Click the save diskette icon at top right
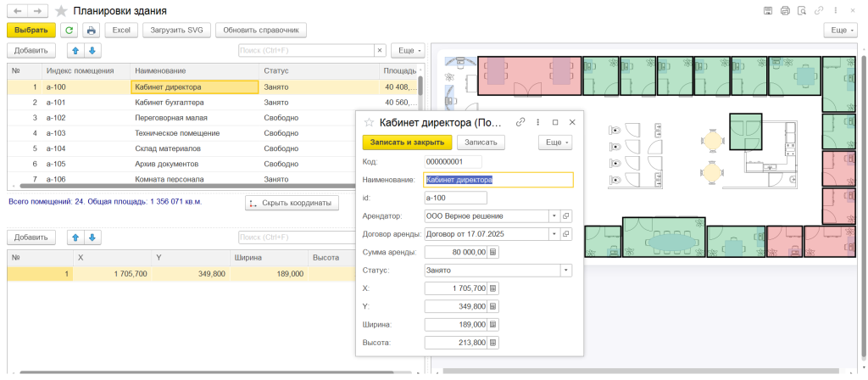 [x=767, y=11]
